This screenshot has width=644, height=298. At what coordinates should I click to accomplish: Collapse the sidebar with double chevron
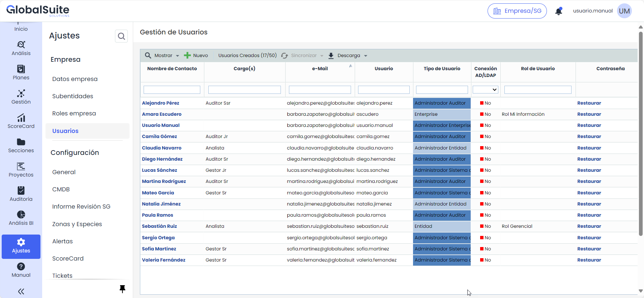tap(21, 291)
